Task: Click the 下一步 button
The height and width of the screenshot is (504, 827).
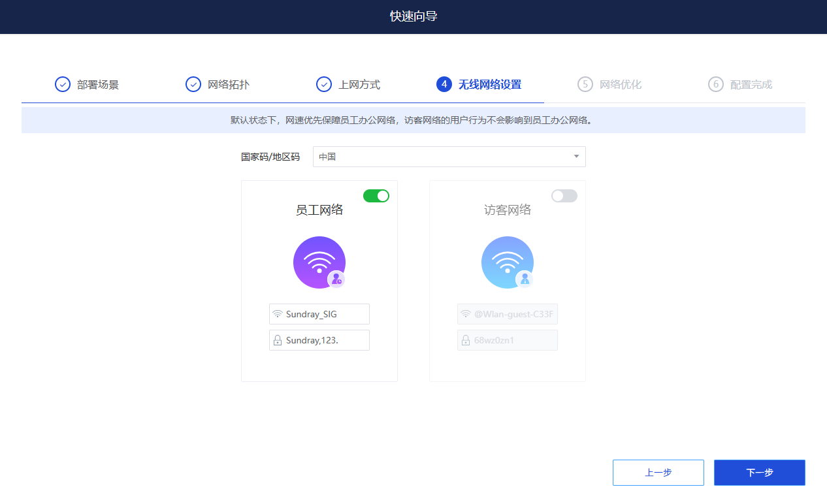Action: pyautogui.click(x=760, y=473)
